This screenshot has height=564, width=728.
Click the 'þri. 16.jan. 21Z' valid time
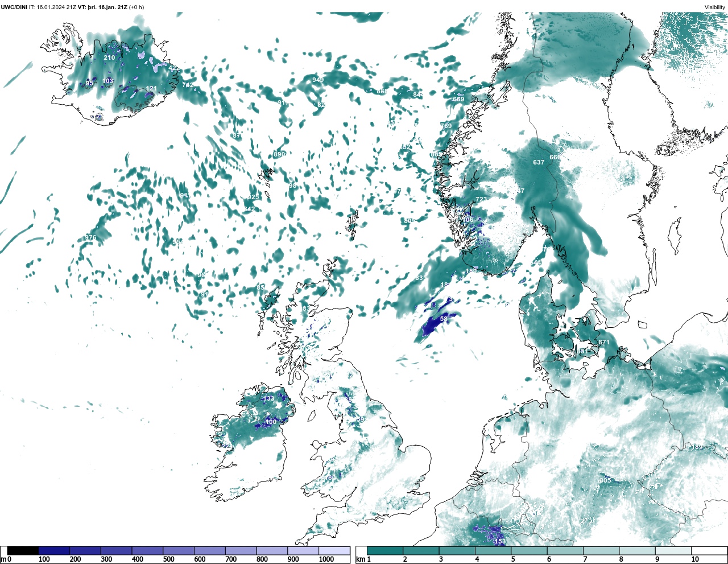click(107, 7)
